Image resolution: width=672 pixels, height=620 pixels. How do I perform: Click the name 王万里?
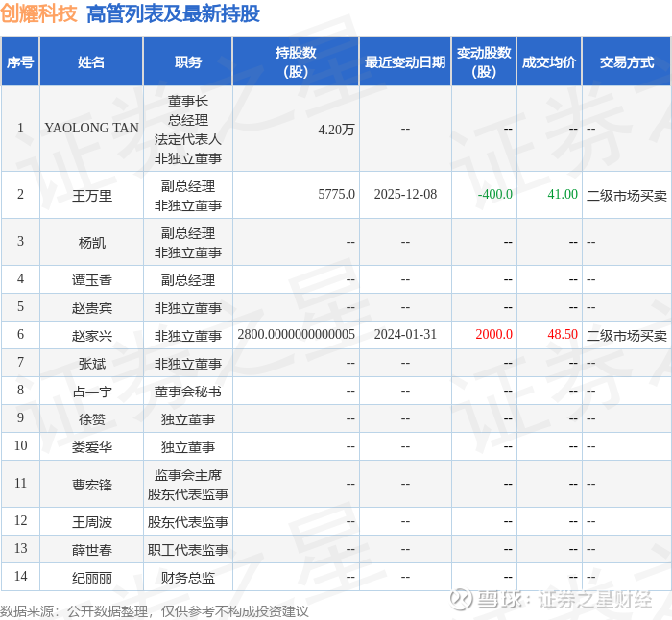coord(92,196)
